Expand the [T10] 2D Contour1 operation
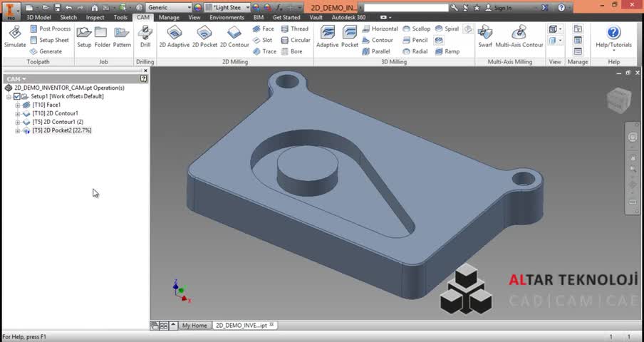Screen dimensions: 644x342 point(18,114)
